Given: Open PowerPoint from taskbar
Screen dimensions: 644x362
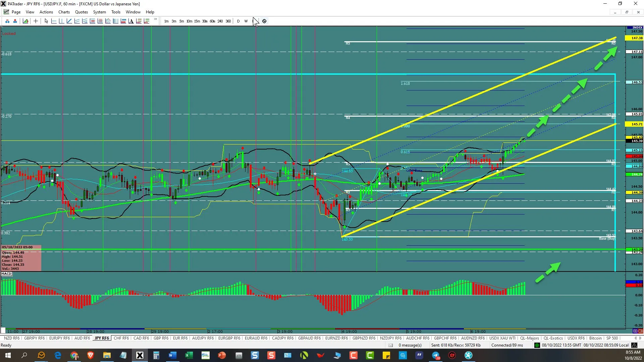Looking at the screenshot, I should tap(222, 355).
